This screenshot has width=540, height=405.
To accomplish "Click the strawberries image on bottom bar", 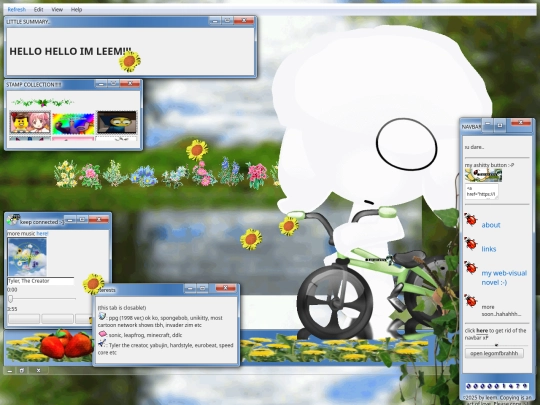I will (67, 344).
